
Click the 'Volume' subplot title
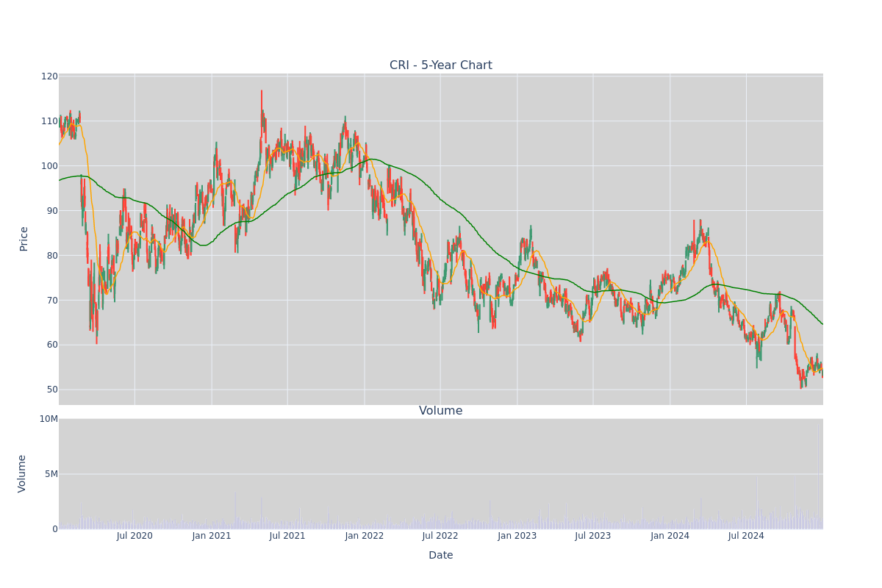coord(441,411)
